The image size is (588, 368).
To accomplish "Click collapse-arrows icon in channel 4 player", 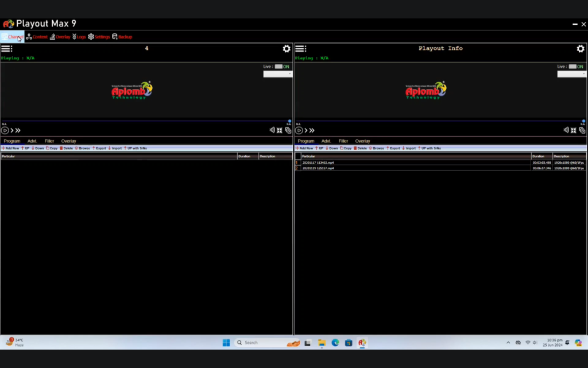I will tap(280, 131).
